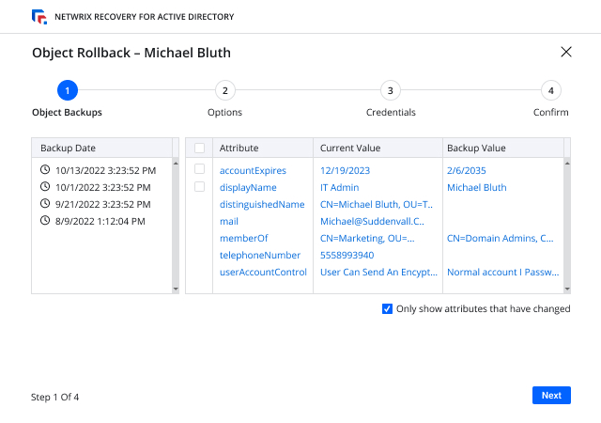Screen dimensions: 601x423
Task: Toggle the select-all checkbox in table header
Action: point(200,148)
